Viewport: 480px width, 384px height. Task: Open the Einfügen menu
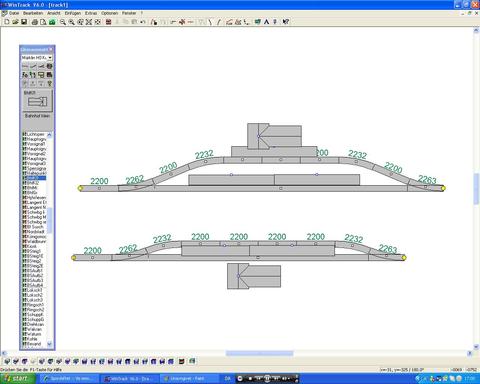73,13
